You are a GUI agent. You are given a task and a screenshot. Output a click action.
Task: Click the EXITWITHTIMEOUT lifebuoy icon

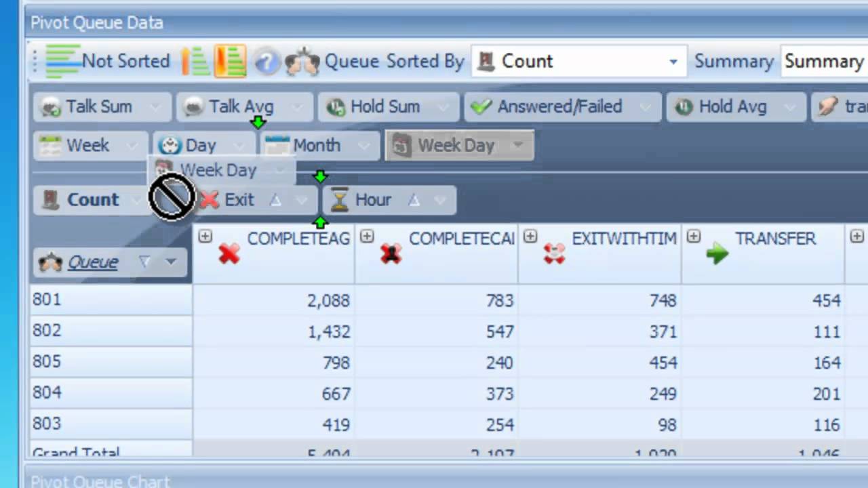[554, 253]
